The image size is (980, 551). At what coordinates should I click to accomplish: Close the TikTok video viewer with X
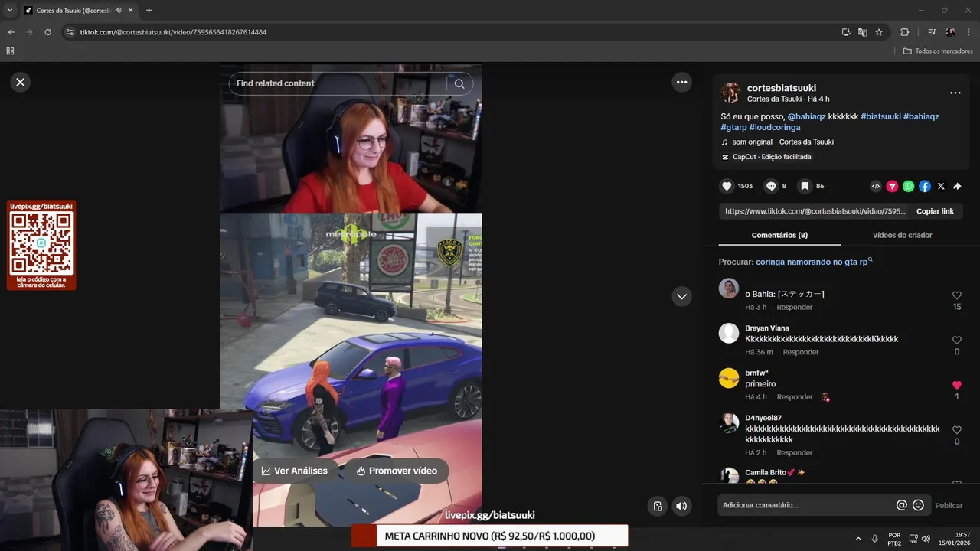[21, 82]
